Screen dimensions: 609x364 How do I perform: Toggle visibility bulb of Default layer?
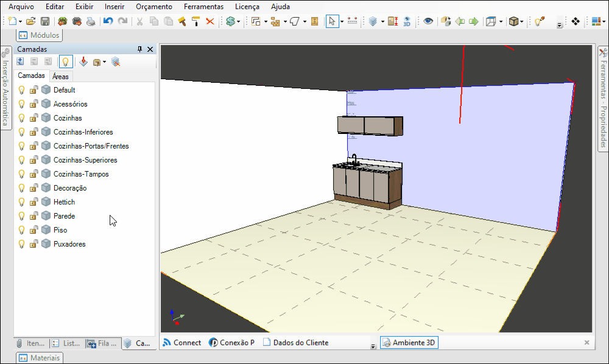[x=22, y=90]
